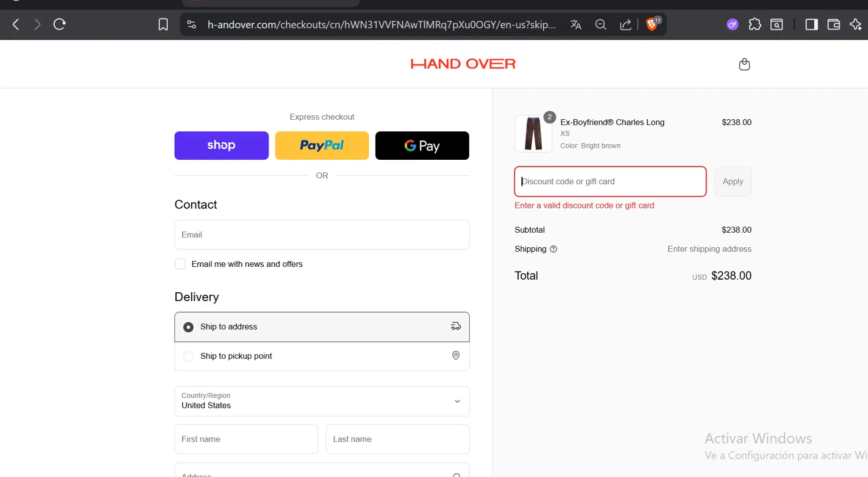The image size is (868, 477).
Task: Click the Ex-Boyfriend Charles Long product name
Action: (612, 122)
